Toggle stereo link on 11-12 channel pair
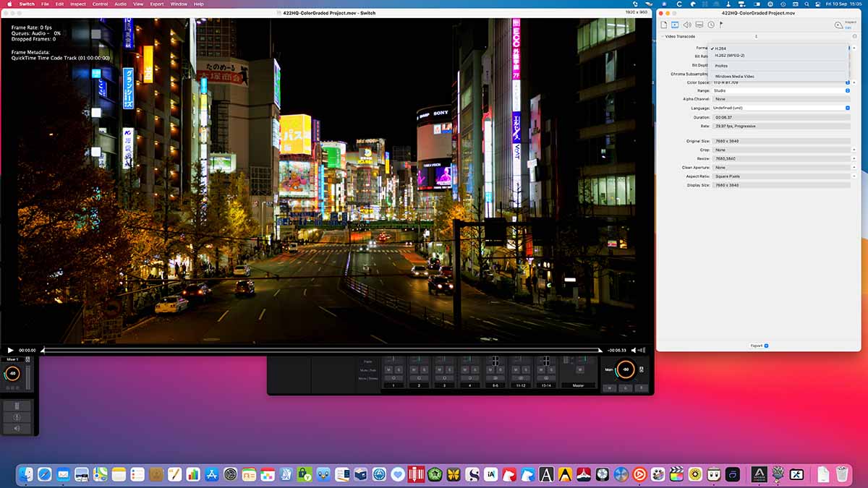The width and height of the screenshot is (868, 488). pyautogui.click(x=521, y=378)
